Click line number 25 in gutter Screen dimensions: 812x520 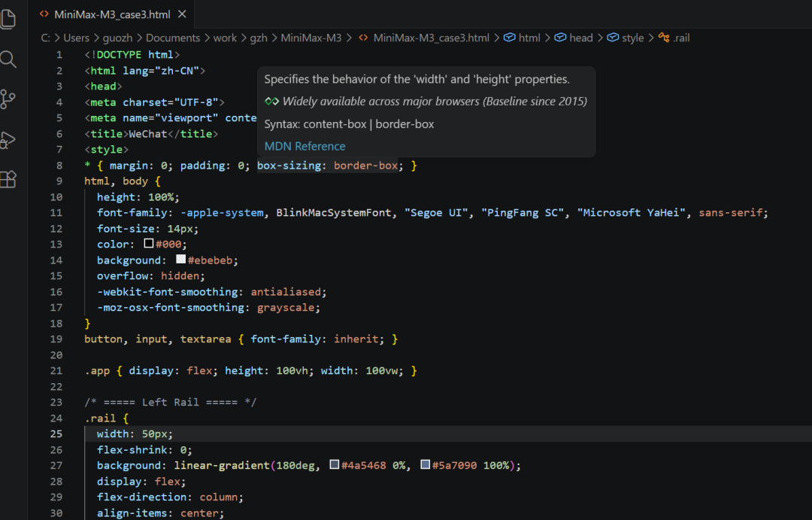click(56, 434)
